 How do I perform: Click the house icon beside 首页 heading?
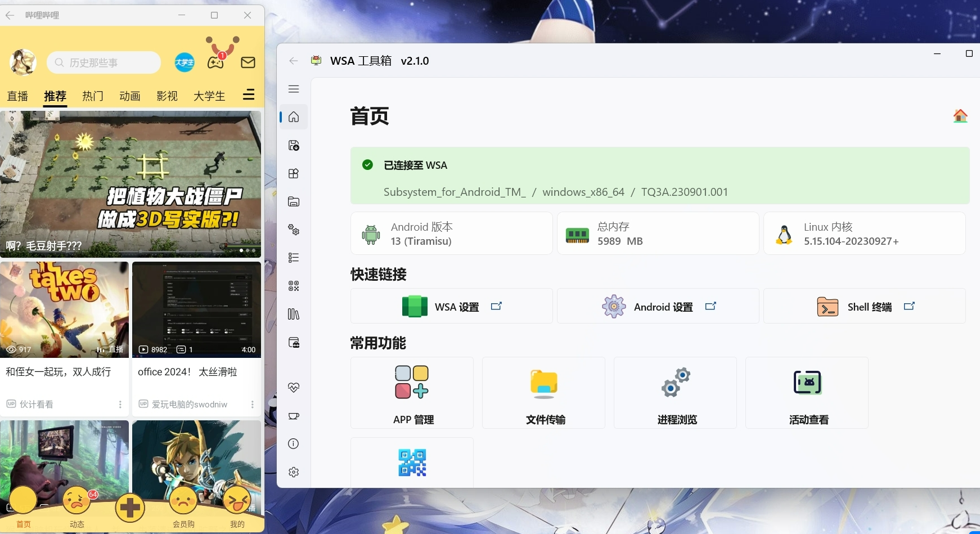point(960,116)
